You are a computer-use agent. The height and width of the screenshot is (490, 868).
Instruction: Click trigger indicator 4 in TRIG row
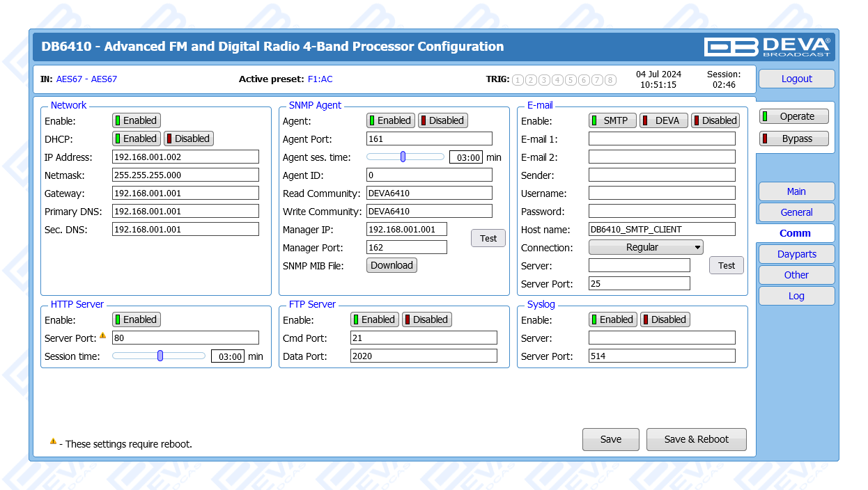tap(557, 80)
